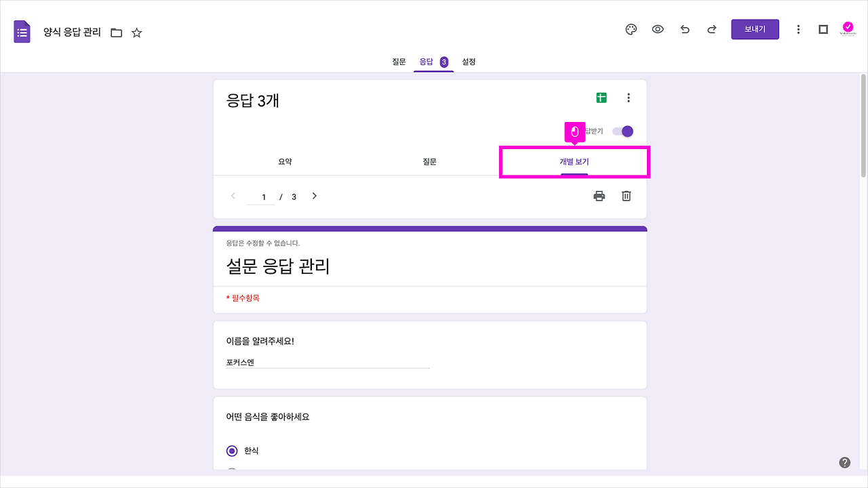Delete this individual response
This screenshot has width=868, height=488.
(625, 196)
